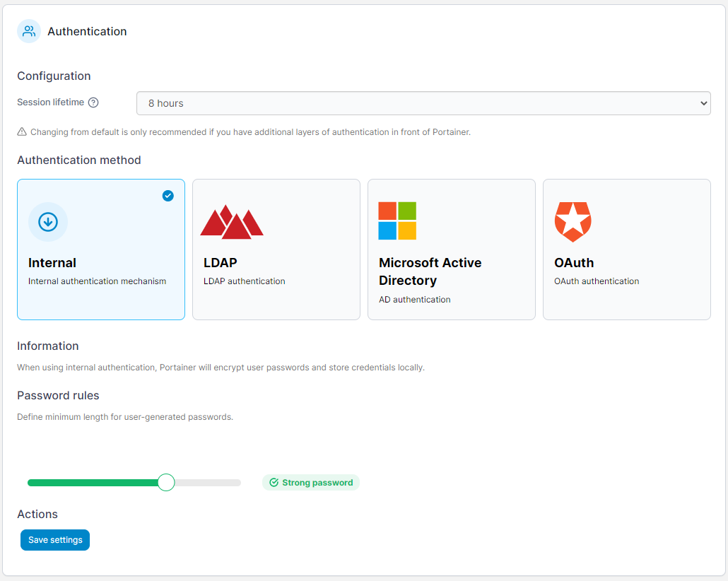Click the OAuth shield star logo

click(x=573, y=221)
